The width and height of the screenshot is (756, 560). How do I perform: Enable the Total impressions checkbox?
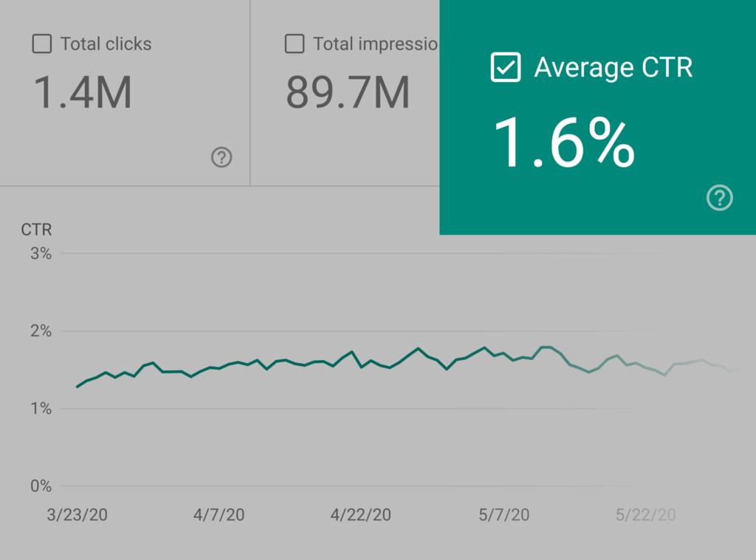[294, 44]
